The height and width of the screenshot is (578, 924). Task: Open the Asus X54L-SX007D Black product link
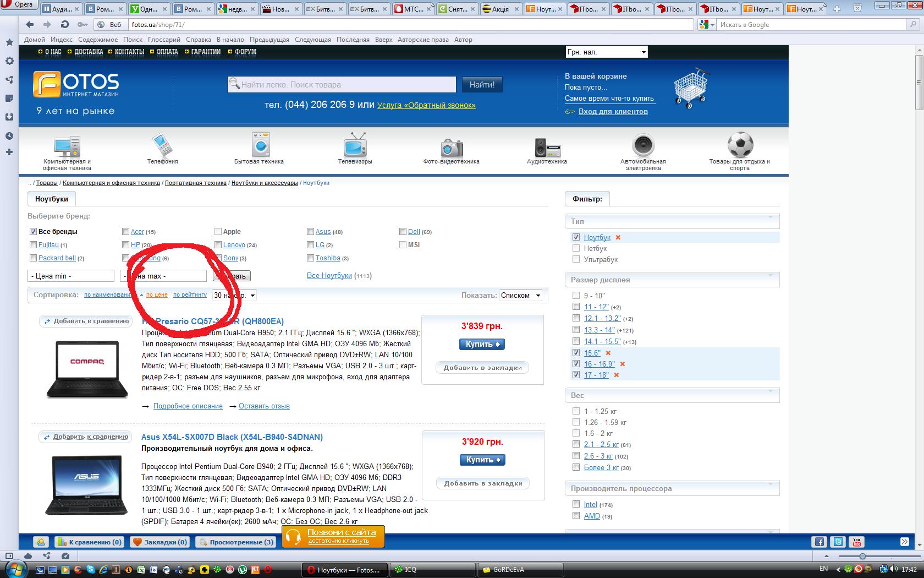(x=232, y=437)
